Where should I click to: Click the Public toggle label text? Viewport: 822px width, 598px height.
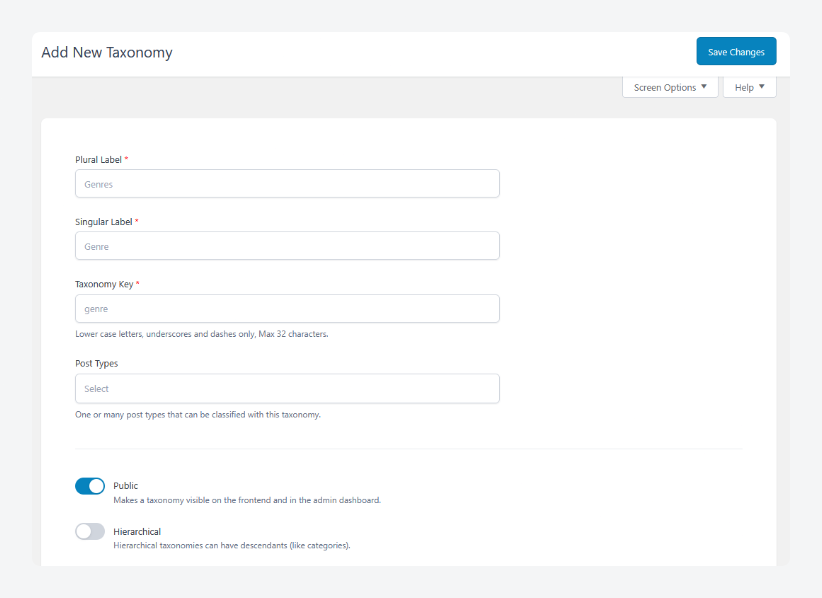126,486
